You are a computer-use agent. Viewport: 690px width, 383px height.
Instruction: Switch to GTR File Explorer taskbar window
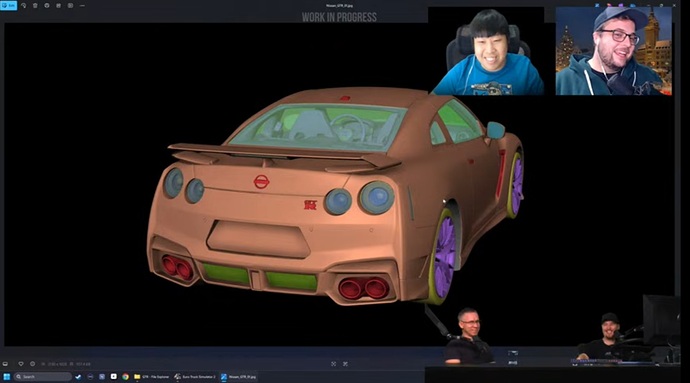point(152,377)
